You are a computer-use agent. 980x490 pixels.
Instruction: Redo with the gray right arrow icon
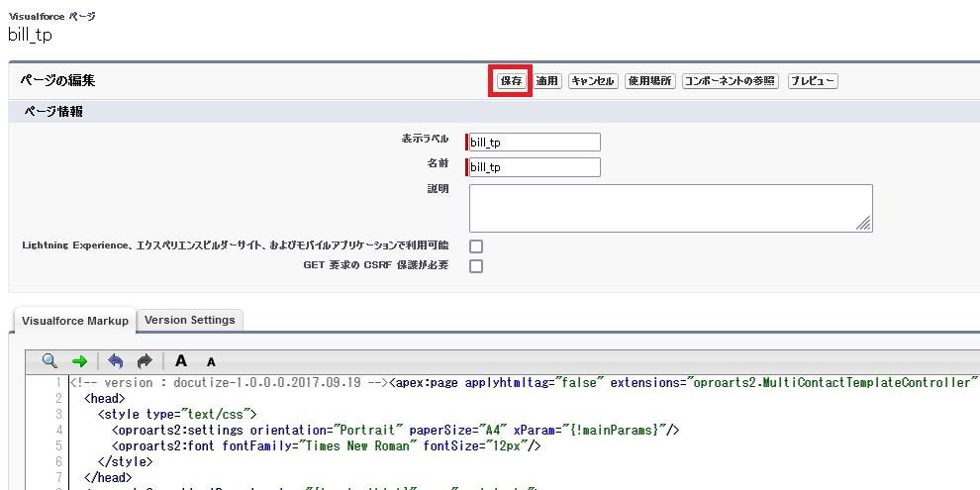pos(145,360)
